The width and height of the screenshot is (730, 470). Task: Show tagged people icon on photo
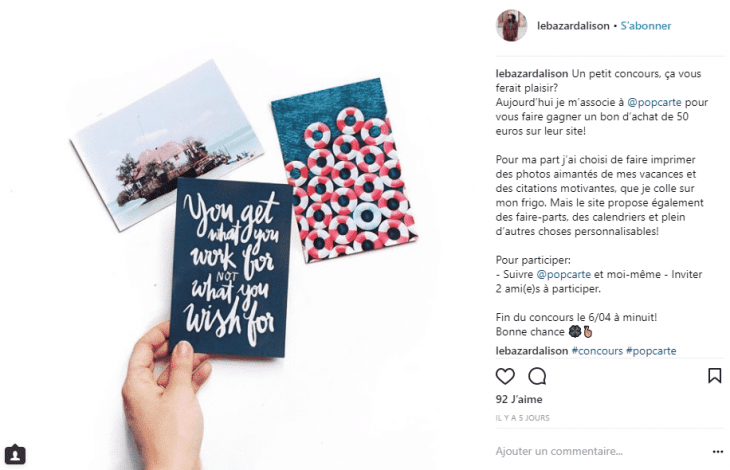pos(15,455)
